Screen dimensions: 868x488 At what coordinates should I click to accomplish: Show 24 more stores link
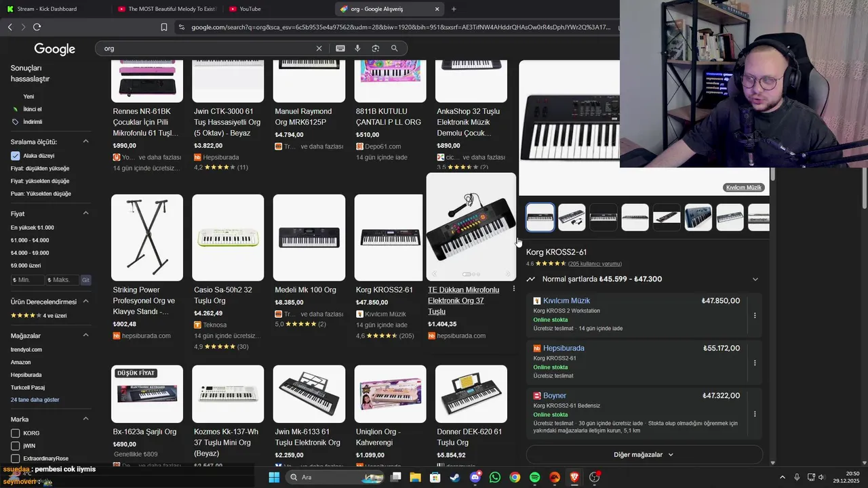(35, 400)
